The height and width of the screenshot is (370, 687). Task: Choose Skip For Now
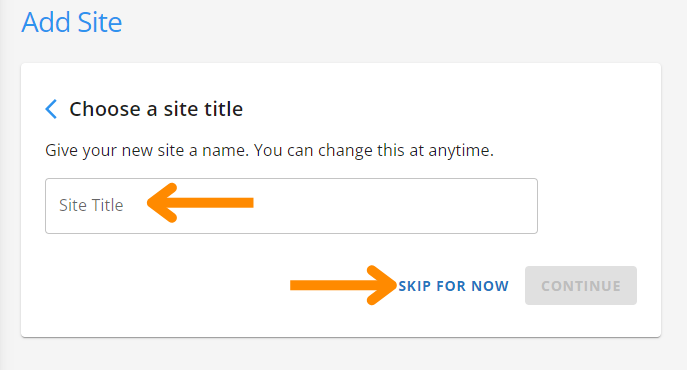[x=453, y=286]
